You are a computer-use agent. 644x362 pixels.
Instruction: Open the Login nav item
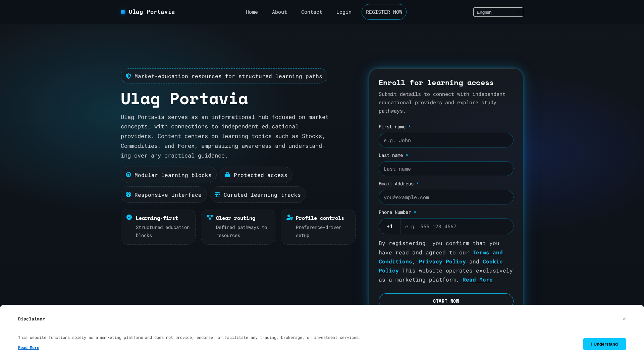coord(344,12)
